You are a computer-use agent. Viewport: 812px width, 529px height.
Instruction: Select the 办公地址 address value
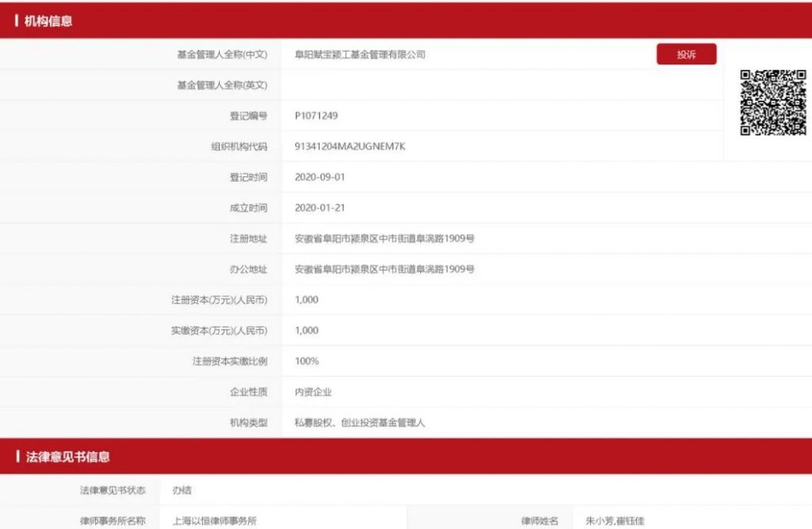tap(385, 269)
